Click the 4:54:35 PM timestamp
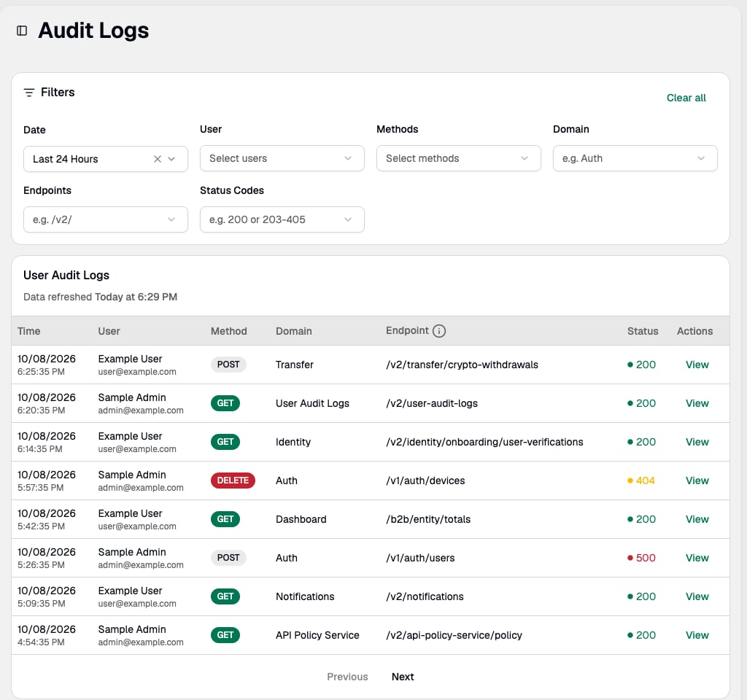The height and width of the screenshot is (700, 747). (x=41, y=642)
